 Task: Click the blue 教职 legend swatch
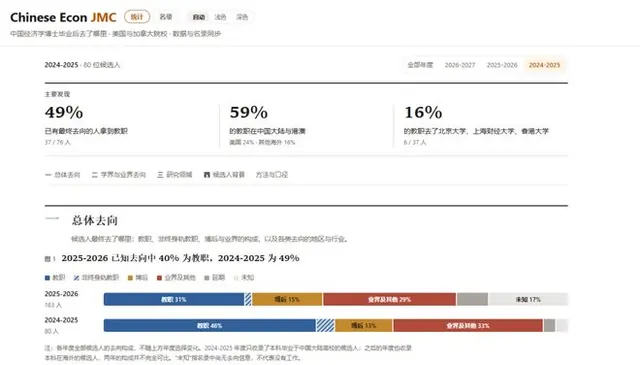pos(47,278)
